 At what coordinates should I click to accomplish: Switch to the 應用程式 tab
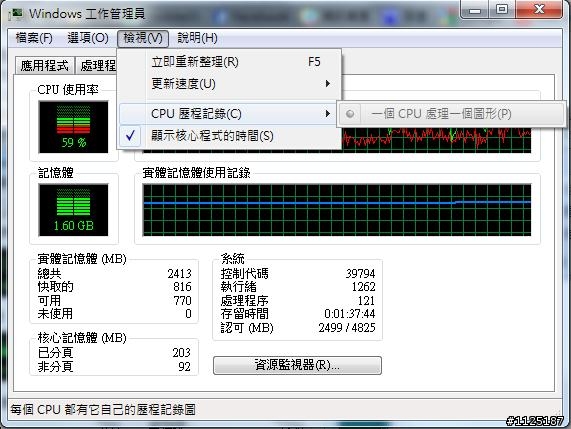click(44, 66)
